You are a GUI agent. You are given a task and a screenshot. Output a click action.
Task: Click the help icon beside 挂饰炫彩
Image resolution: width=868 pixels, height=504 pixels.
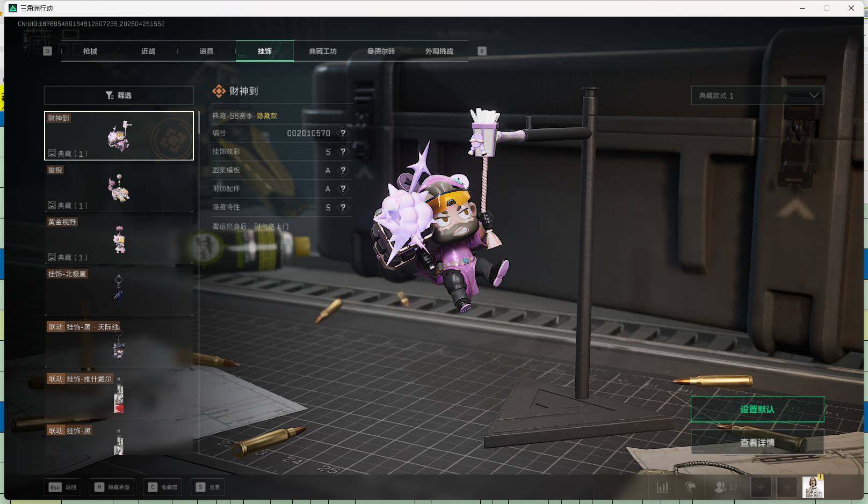tap(343, 152)
